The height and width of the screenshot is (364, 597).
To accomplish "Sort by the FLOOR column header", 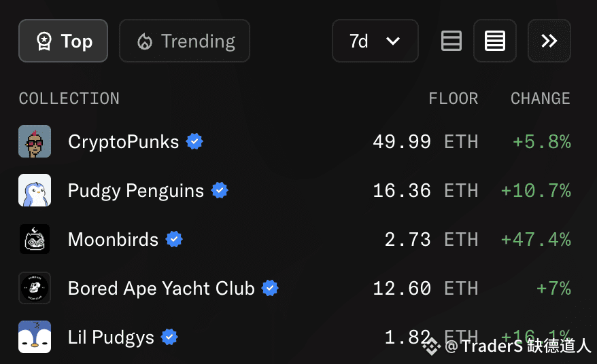I will point(453,98).
